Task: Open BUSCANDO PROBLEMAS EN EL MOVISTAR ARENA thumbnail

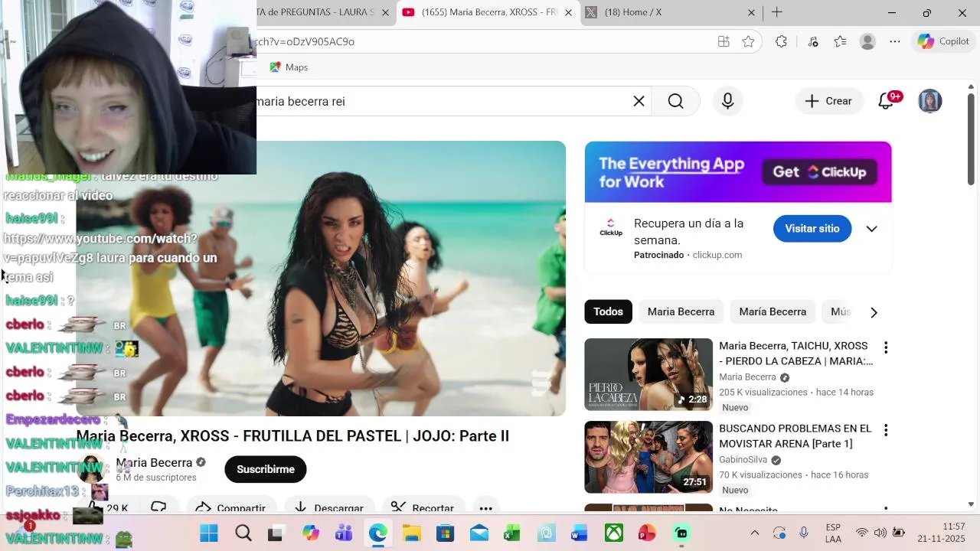Action: tap(648, 457)
